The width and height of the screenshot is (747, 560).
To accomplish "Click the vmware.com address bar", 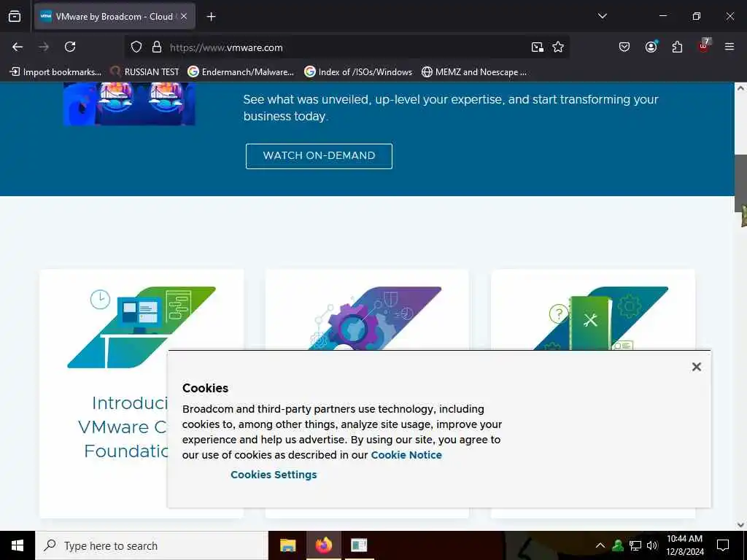I will pos(347,47).
